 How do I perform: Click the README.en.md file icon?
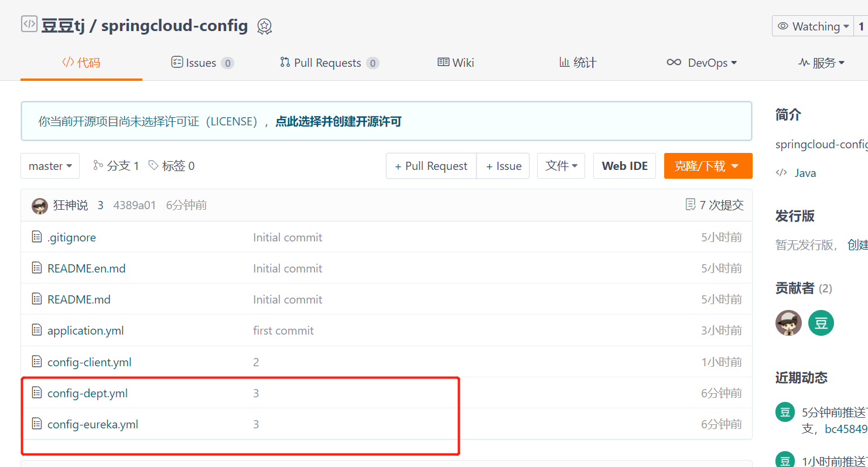pos(37,268)
